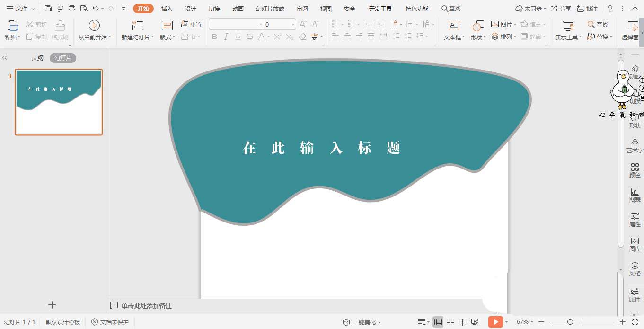
Task: Click the zoom slider handle
Action: [570, 322]
